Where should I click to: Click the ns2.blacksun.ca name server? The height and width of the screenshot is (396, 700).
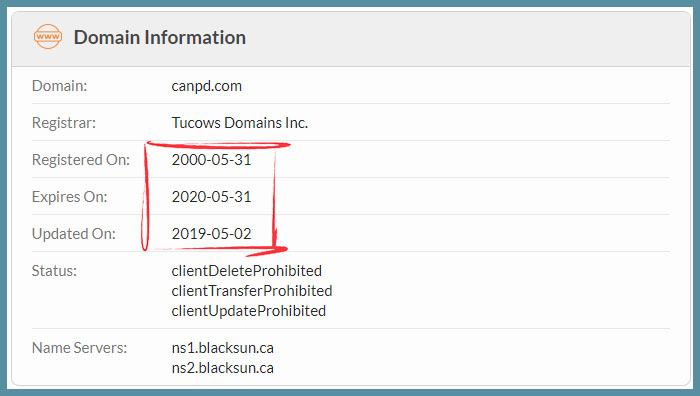pos(223,368)
